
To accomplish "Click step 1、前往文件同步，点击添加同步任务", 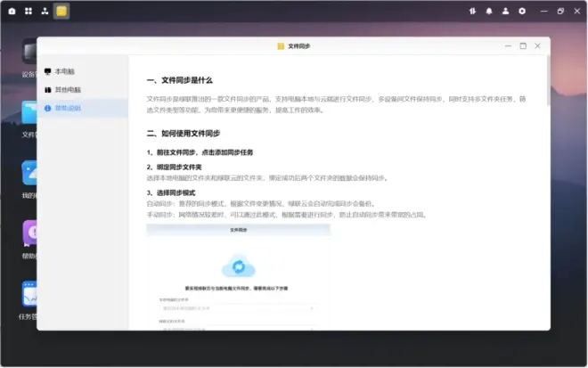I will pos(200,152).
